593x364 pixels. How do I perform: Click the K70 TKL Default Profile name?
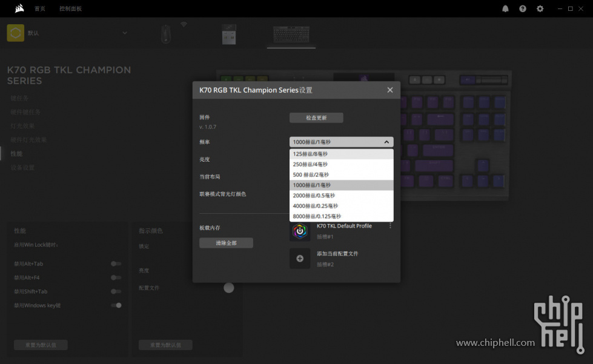click(x=344, y=226)
